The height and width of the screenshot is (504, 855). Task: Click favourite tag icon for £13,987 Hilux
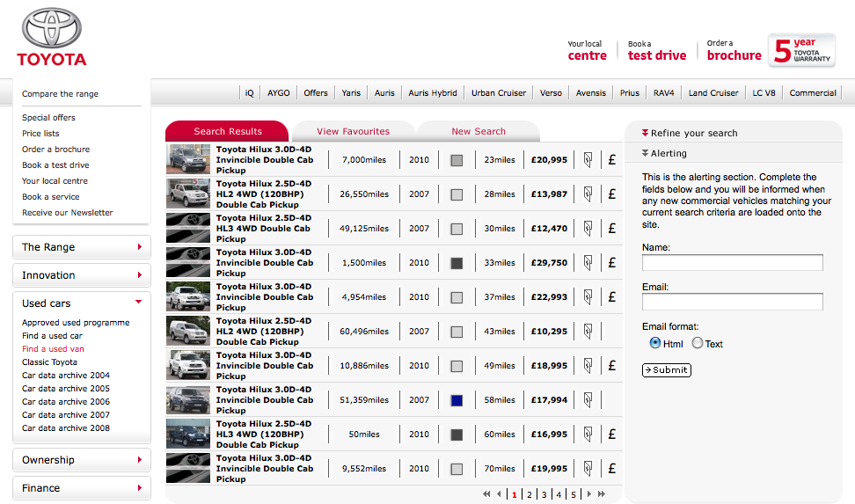pos(588,194)
